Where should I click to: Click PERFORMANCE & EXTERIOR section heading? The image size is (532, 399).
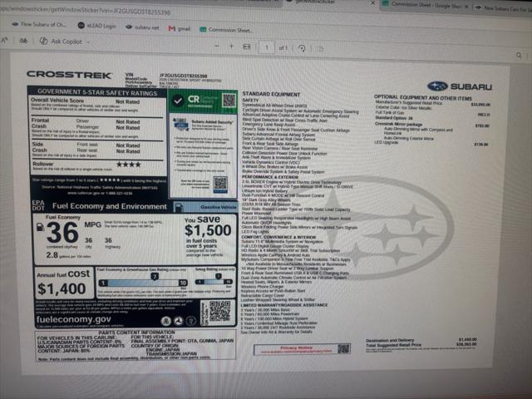pos(270,177)
